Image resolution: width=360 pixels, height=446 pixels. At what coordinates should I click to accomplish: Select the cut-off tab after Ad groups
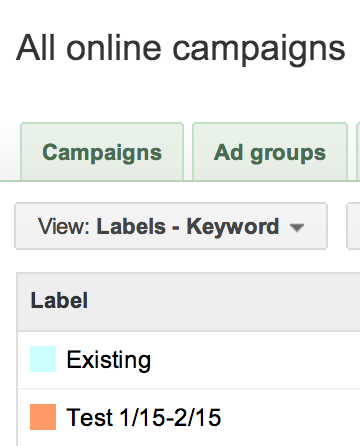tap(358, 152)
